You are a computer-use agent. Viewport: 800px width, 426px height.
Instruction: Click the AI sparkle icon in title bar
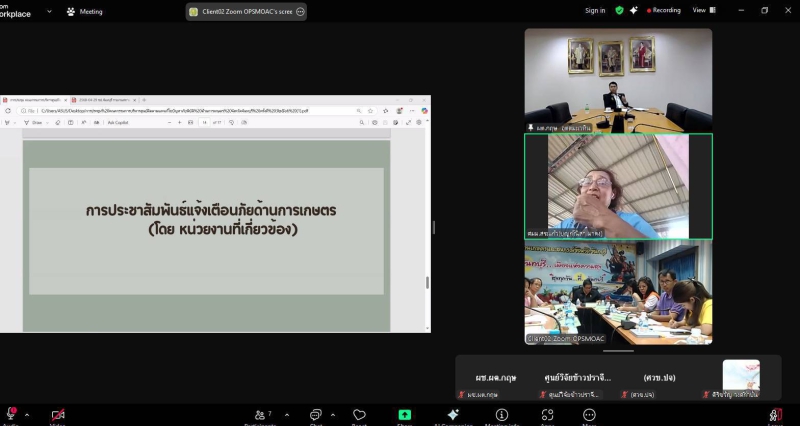pyautogui.click(x=634, y=10)
